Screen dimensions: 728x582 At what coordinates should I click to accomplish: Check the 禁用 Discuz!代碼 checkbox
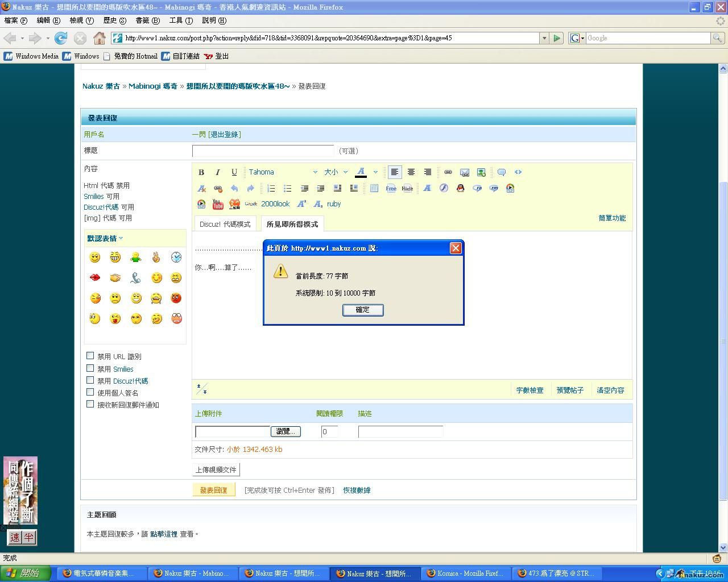point(90,380)
